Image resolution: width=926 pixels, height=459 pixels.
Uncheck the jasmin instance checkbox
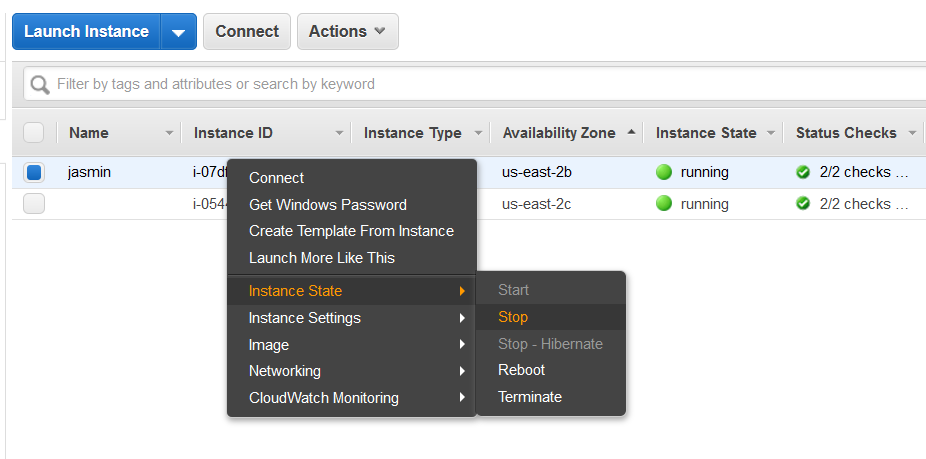pyautogui.click(x=34, y=172)
